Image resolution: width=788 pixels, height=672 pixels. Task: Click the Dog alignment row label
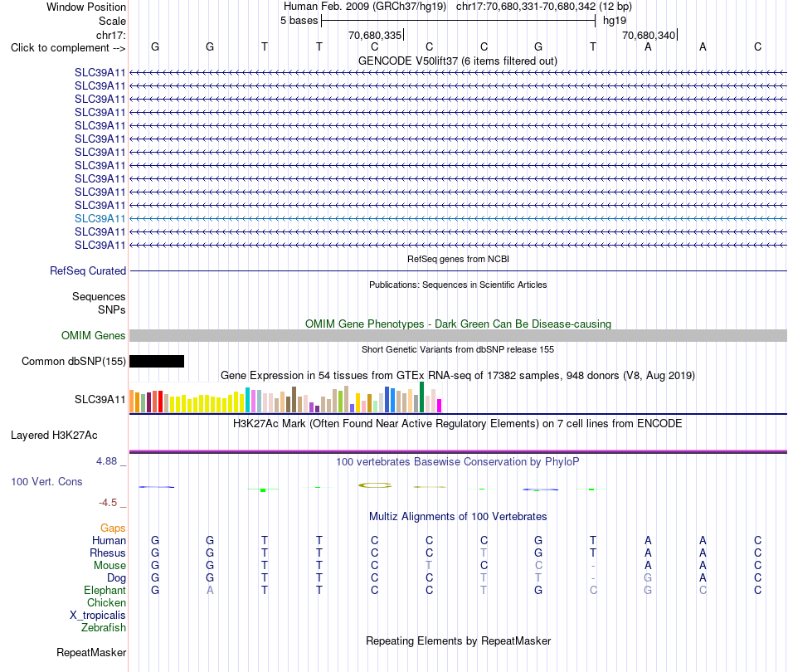click(116, 578)
